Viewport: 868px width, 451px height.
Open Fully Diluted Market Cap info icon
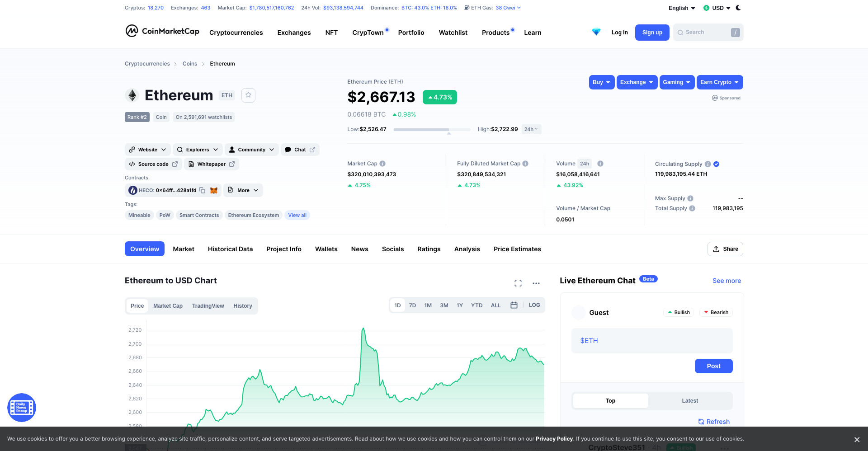pos(525,164)
